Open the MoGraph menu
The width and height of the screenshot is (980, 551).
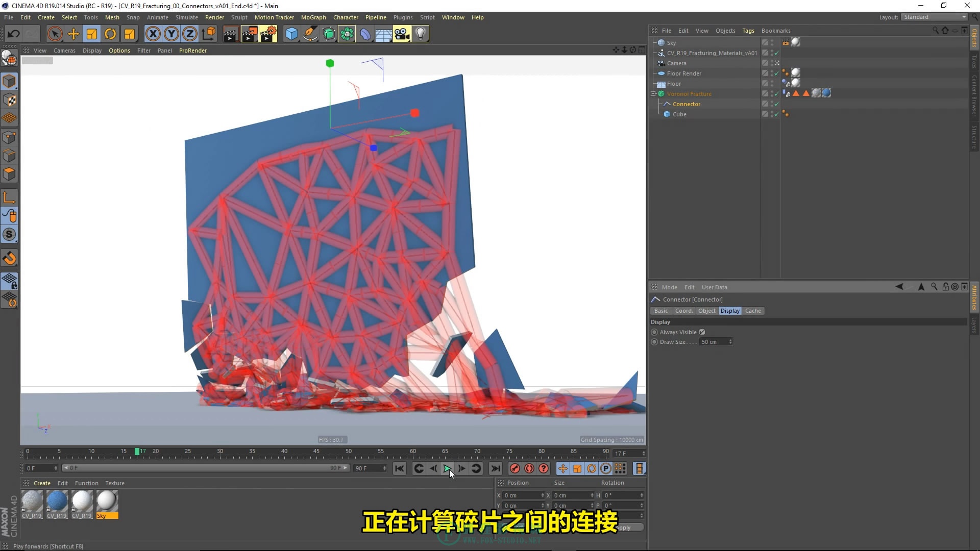coord(313,17)
